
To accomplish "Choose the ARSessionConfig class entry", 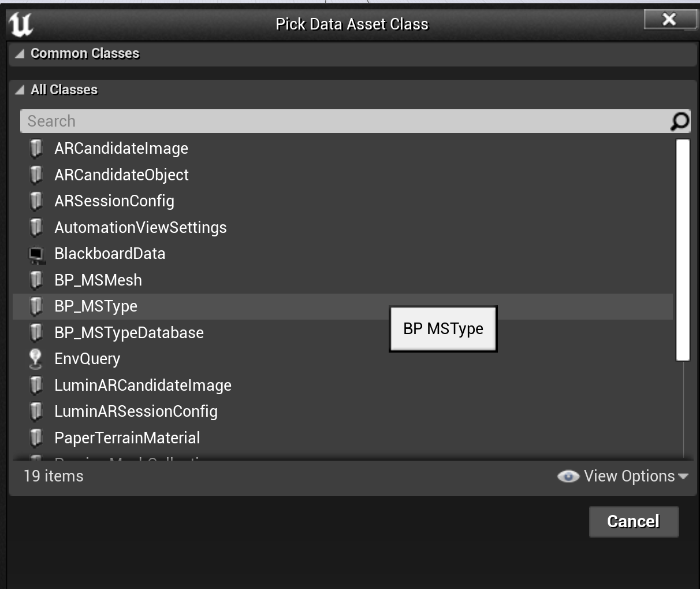I will pyautogui.click(x=114, y=201).
